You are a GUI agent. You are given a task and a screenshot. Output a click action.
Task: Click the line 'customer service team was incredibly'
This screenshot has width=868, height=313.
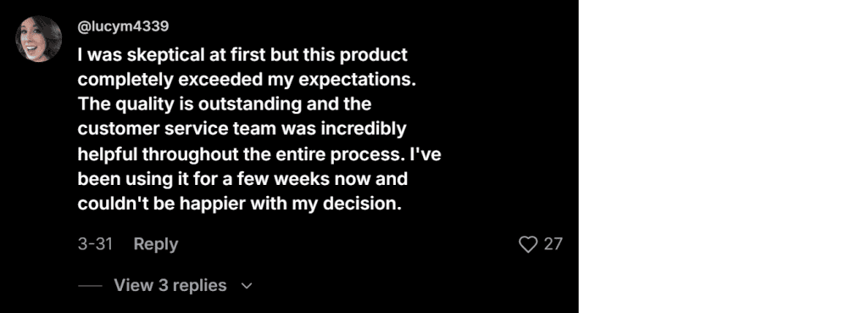(242, 129)
